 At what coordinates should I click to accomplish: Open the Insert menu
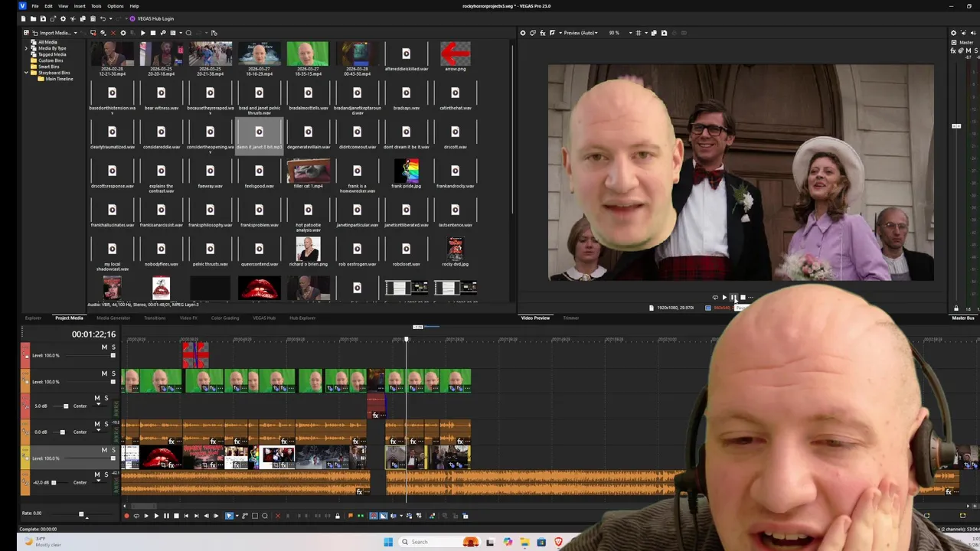[x=80, y=6]
